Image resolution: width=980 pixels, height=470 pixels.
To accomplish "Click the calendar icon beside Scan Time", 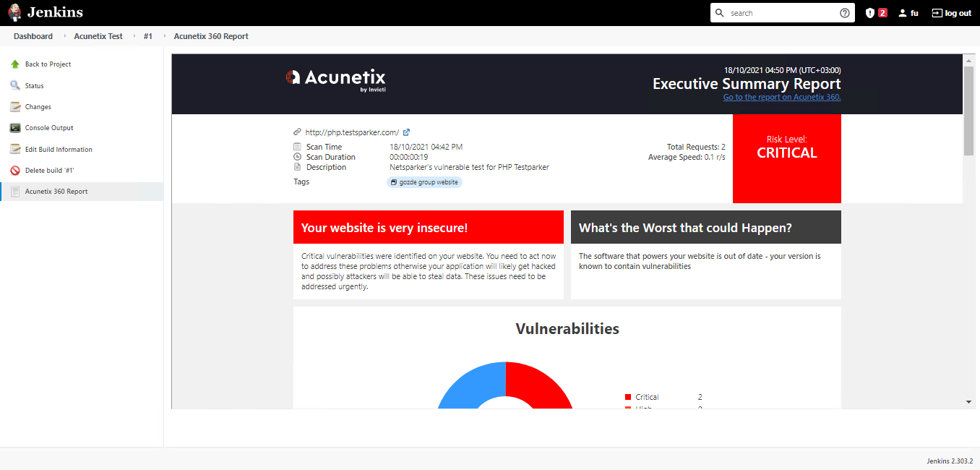I will pyautogui.click(x=297, y=147).
